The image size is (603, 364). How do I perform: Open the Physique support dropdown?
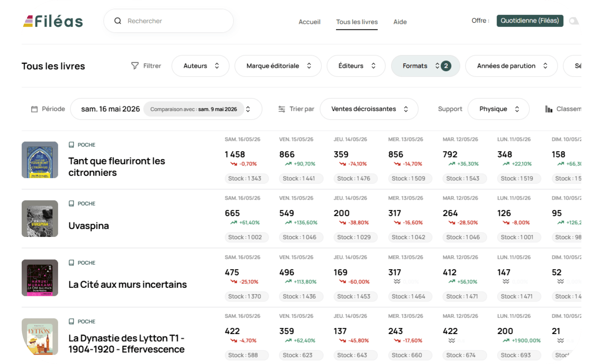point(498,109)
